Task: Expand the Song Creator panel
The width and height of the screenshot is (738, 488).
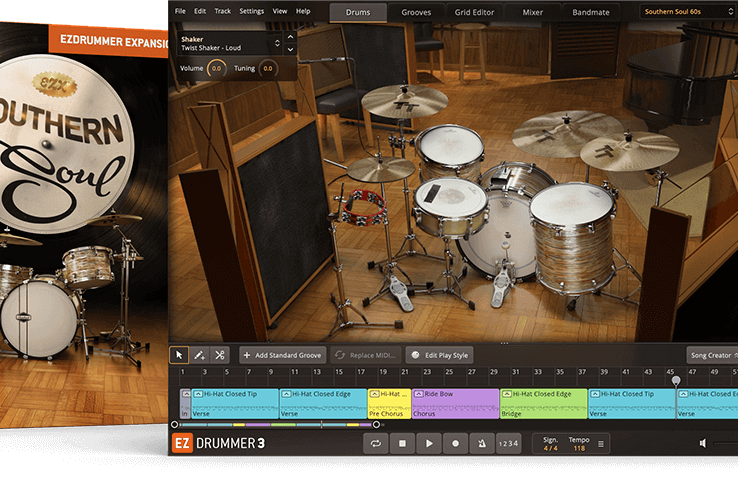Action: (713, 355)
